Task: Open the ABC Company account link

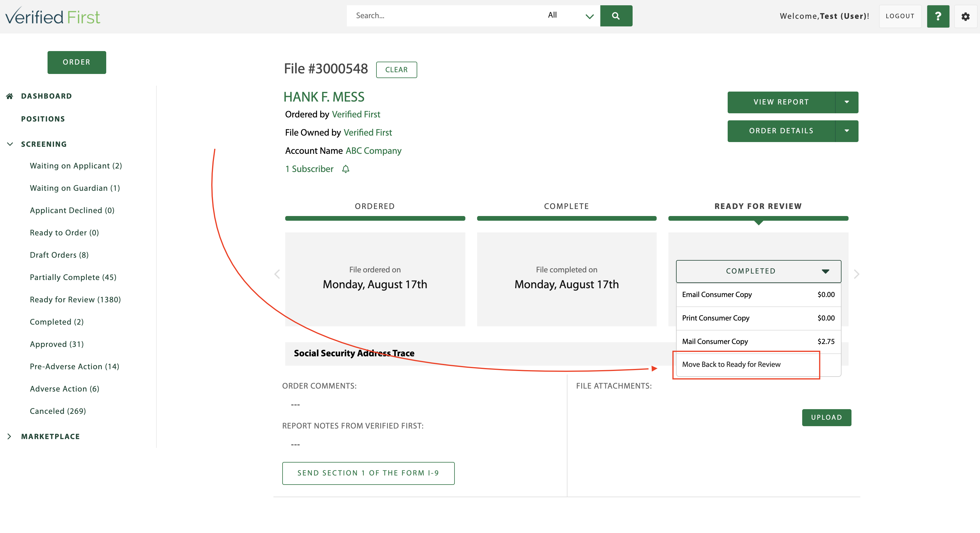Action: point(373,151)
